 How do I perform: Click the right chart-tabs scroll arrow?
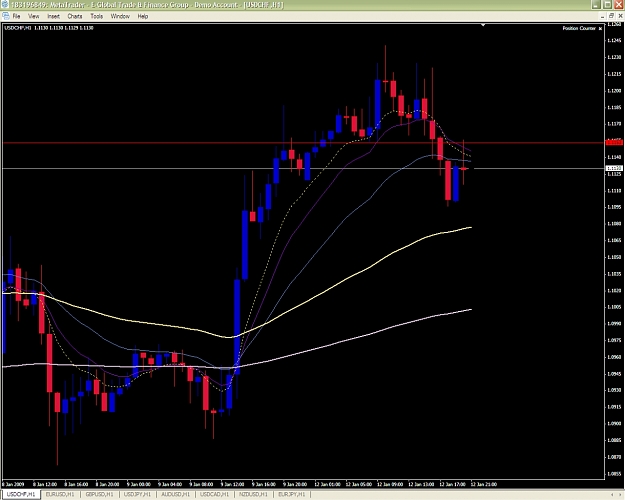point(620,495)
